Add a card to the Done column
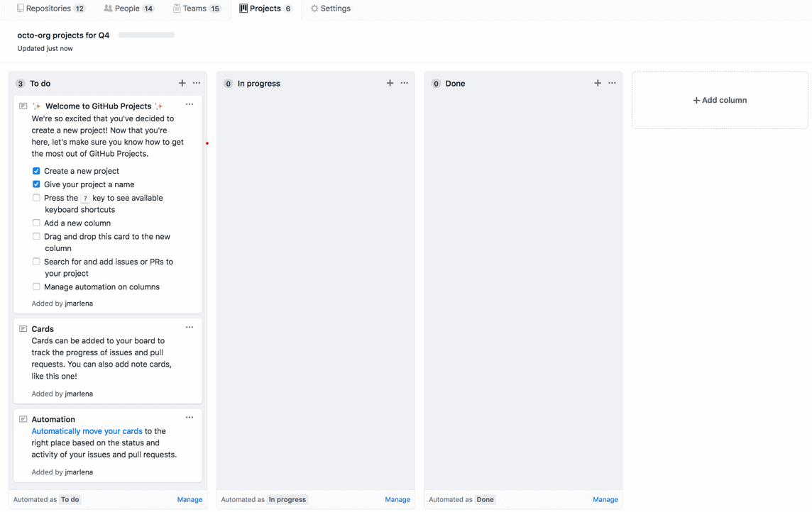The image size is (812, 512). coord(598,83)
